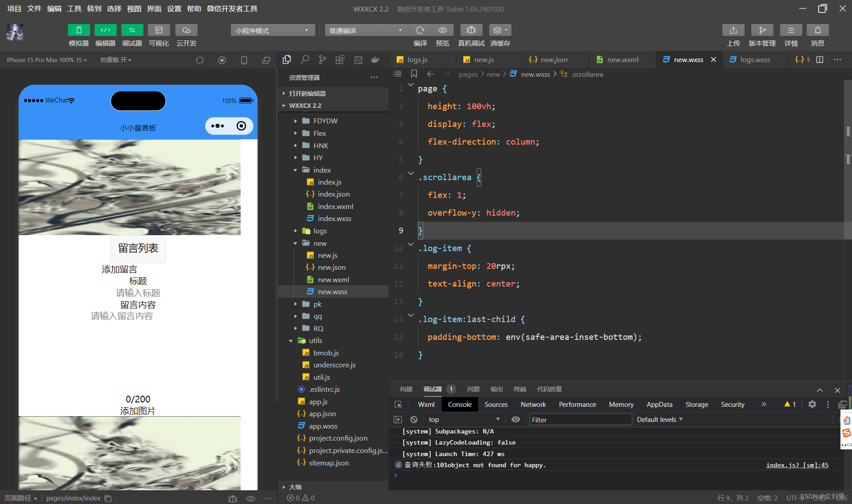Screen dimensions: 852x504
Task: Click the message content textarea
Action: click(138, 353)
